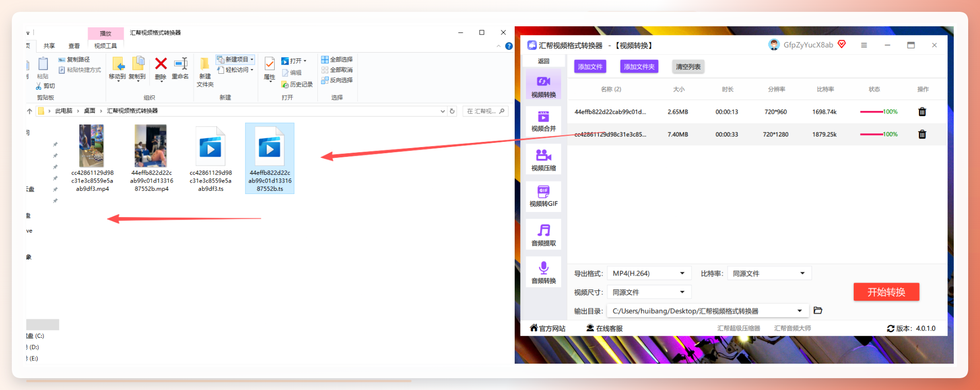This screenshot has width=980, height=390.
Task: Expand the 比特率 bitrate dropdown
Action: click(x=769, y=273)
